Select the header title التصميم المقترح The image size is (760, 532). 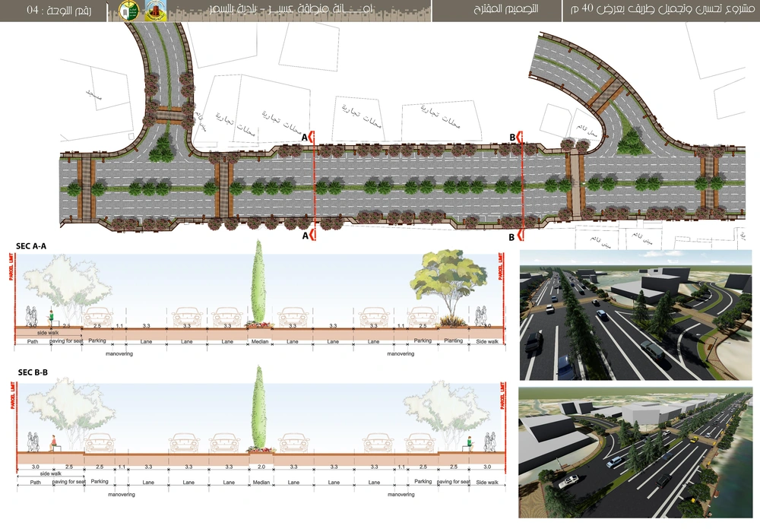(496, 11)
